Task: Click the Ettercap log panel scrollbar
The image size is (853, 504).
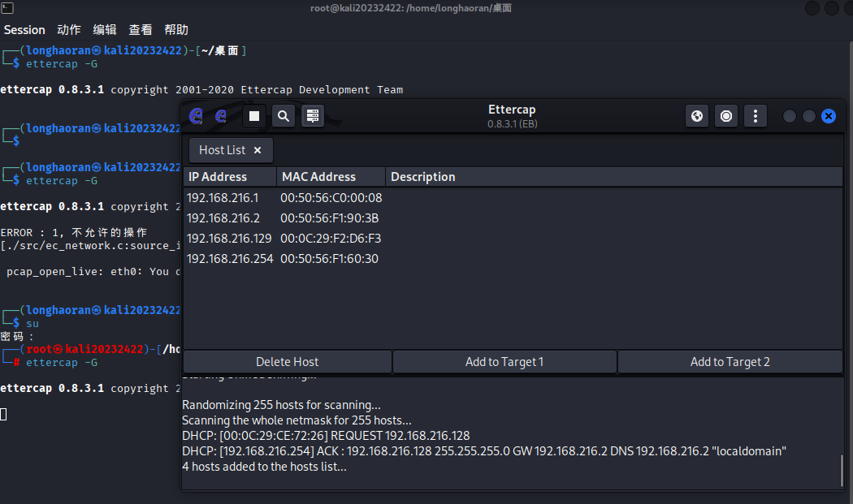Action: (x=842, y=471)
